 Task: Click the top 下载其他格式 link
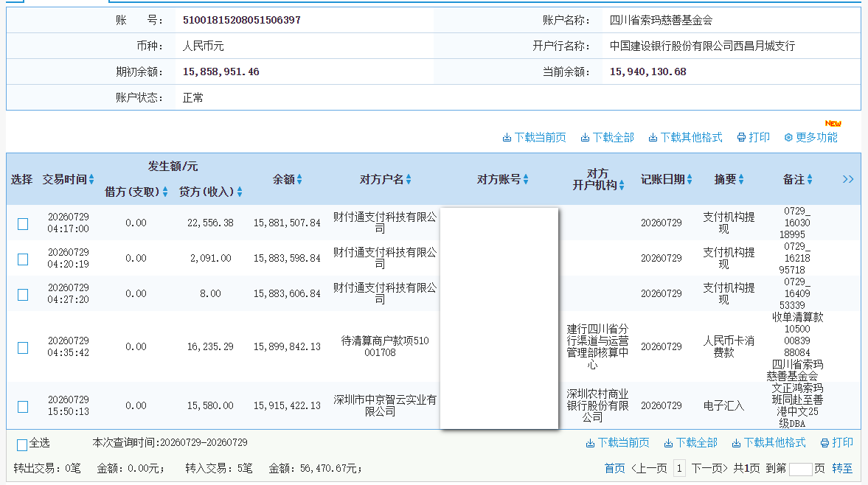685,137
